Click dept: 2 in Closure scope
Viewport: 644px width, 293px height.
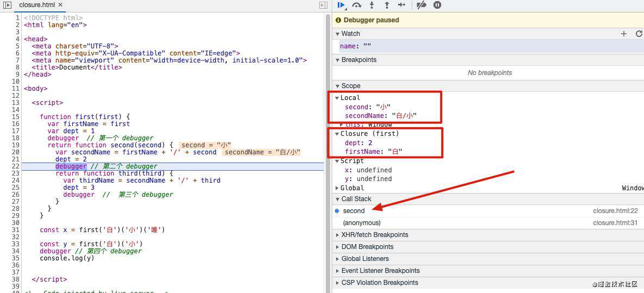pyautogui.click(x=358, y=143)
